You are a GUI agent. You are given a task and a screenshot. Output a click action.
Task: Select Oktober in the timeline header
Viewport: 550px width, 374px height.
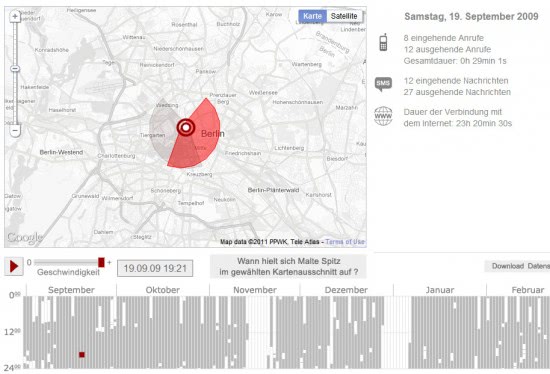(163, 290)
